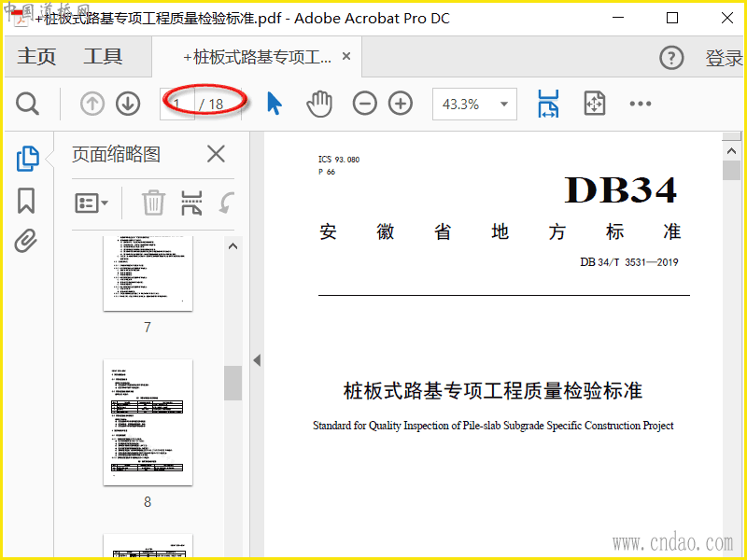Switch to the 工具 tab
This screenshot has height=560, width=747.
[103, 56]
